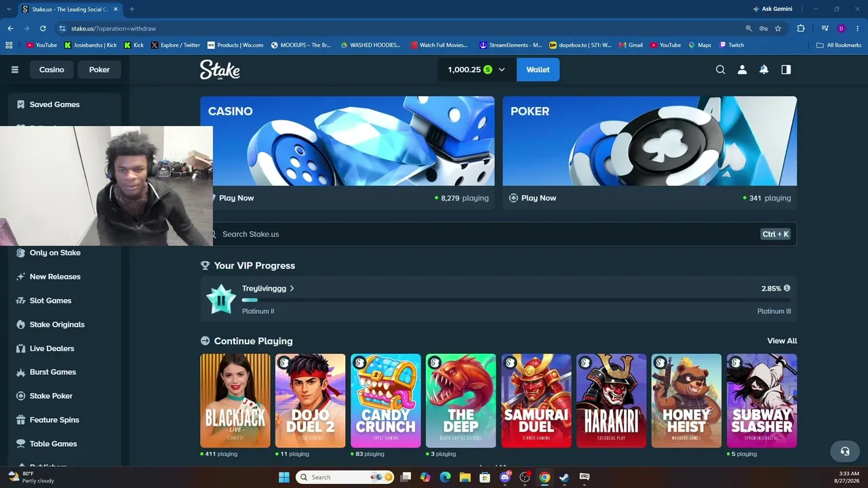Switch to the Poker tab

tap(99, 70)
